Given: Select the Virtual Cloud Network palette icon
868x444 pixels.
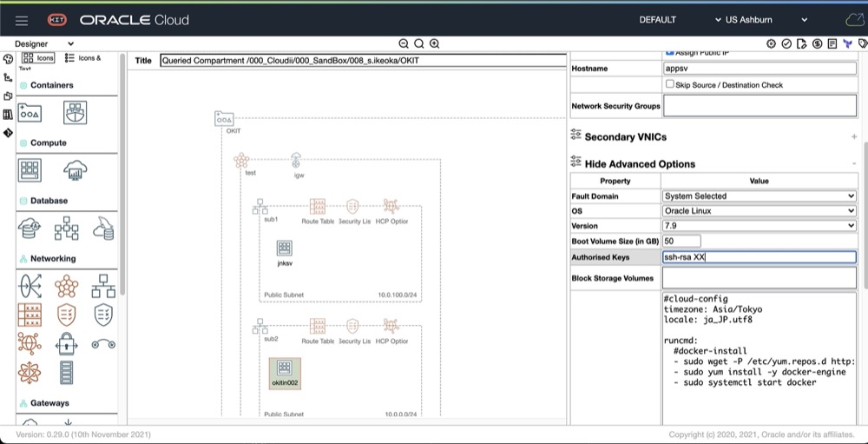Looking at the screenshot, I should pyautogui.click(x=67, y=286).
